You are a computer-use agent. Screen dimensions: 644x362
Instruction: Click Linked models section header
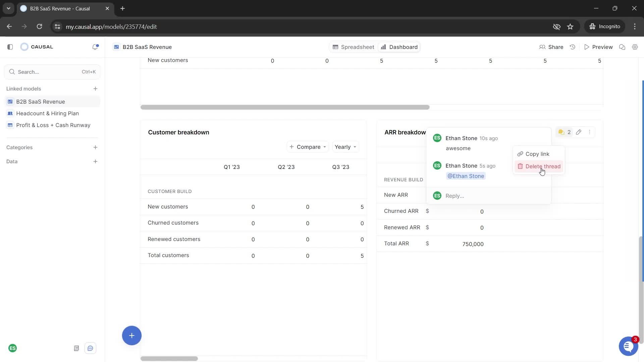(x=23, y=89)
